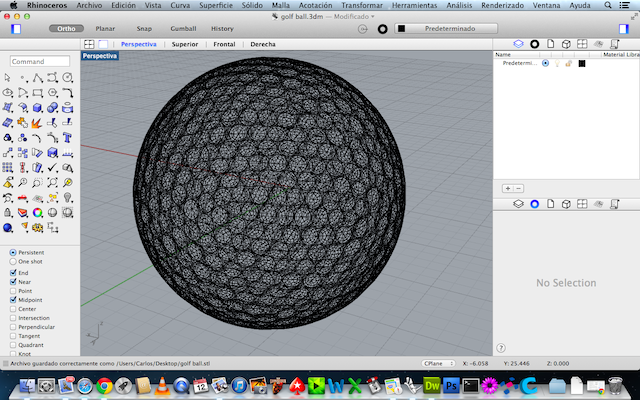The image size is (640, 400).
Task: Switch to the Frontal viewport tab
Action: click(224, 44)
